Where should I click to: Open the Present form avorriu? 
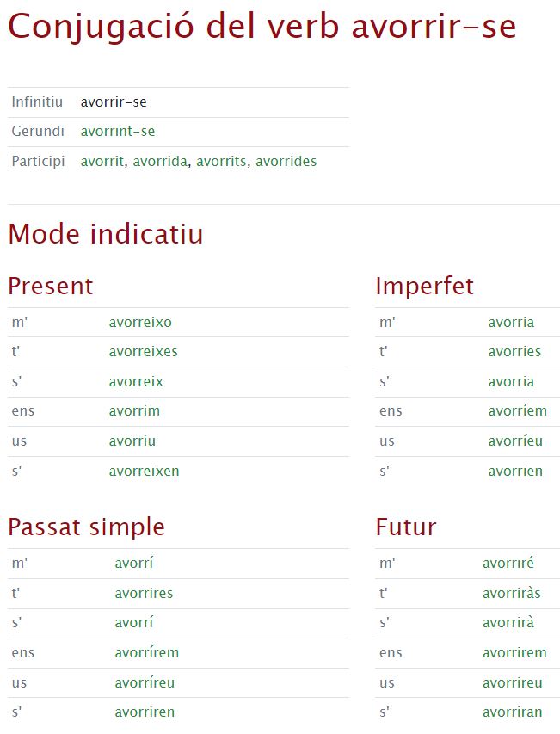click(x=132, y=441)
